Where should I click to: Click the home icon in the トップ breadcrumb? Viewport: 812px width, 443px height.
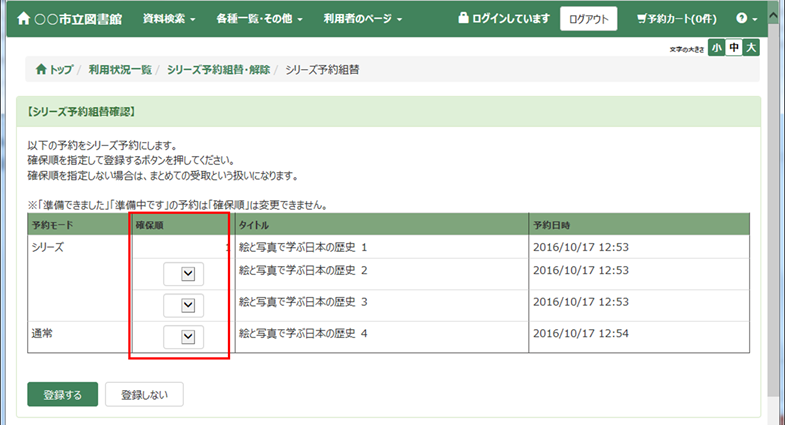(41, 70)
